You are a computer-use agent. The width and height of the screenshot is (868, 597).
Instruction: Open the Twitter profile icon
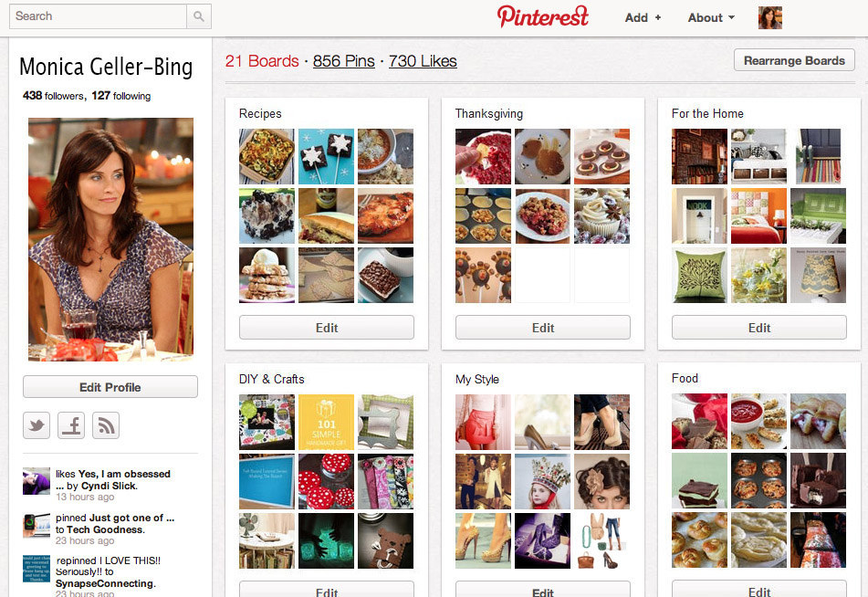(x=37, y=425)
